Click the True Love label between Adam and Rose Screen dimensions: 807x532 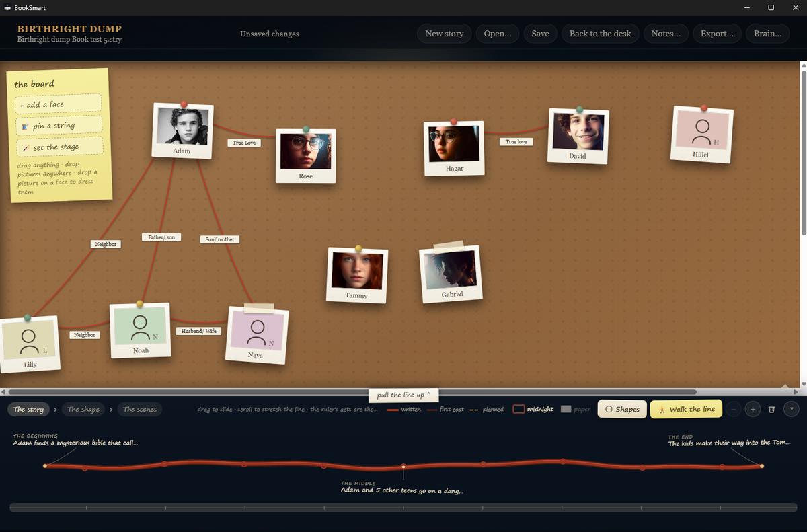[x=244, y=143]
